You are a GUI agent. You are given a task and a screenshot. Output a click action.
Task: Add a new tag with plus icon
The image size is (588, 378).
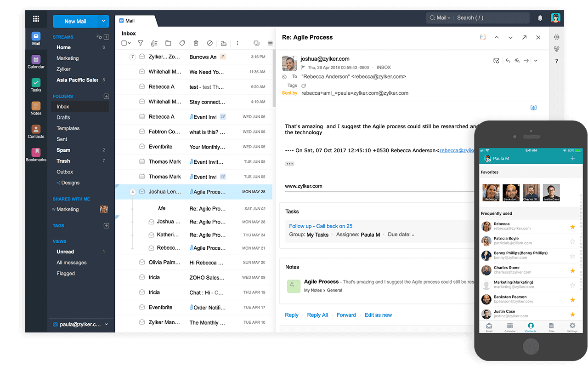(x=106, y=226)
